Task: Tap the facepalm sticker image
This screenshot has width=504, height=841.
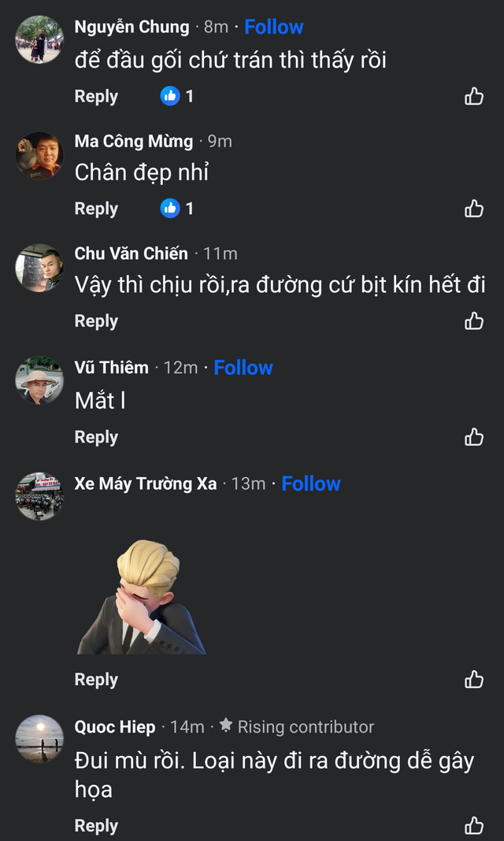Action: tap(142, 597)
